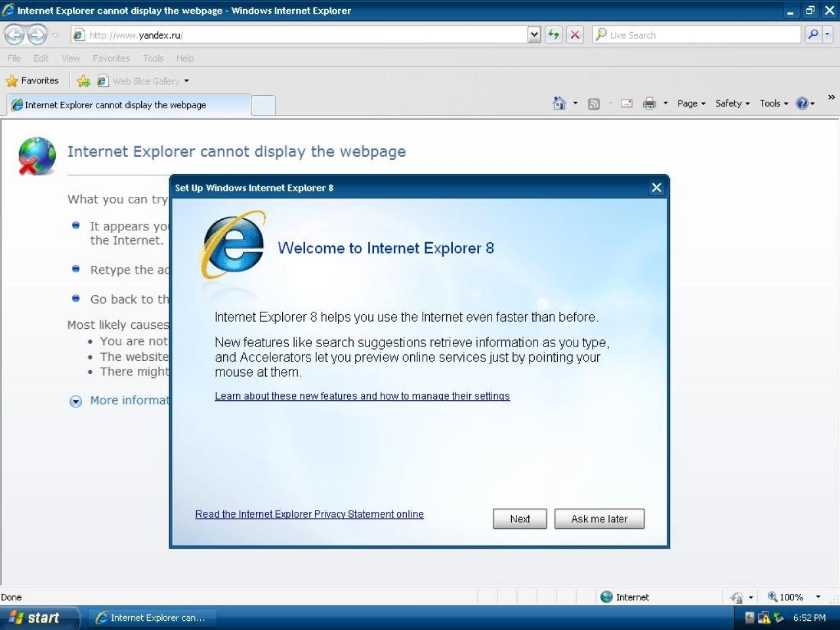Open the Tools menu in menu bar
The height and width of the screenshot is (630, 840).
pos(153,58)
